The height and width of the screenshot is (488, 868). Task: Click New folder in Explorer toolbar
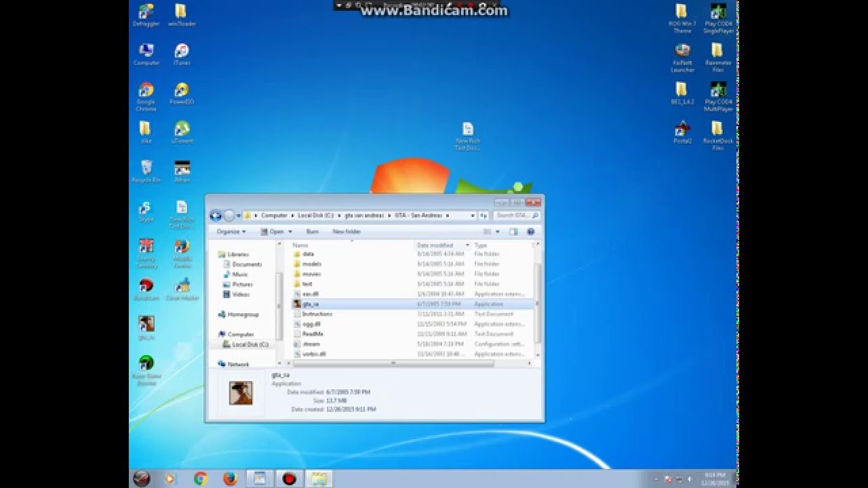tap(347, 232)
